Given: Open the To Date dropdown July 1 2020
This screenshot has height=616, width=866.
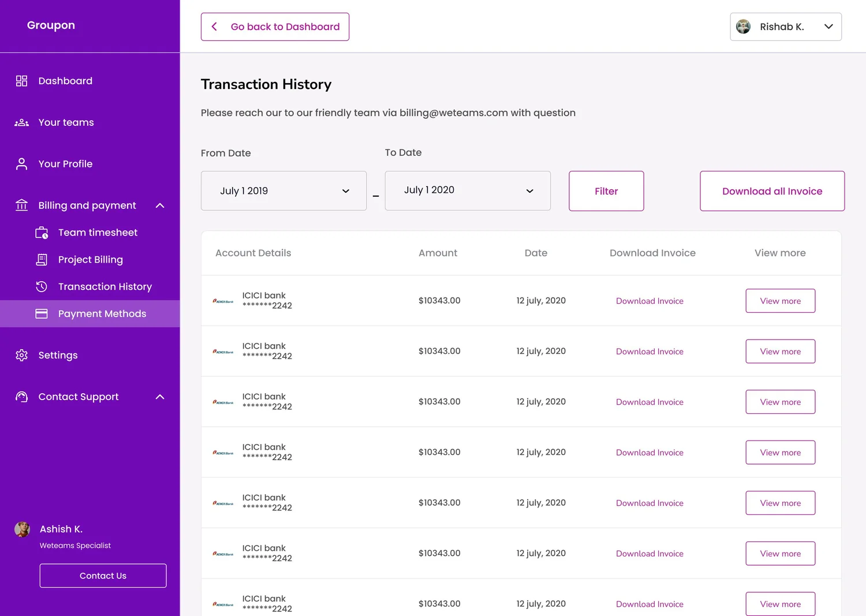Looking at the screenshot, I should coord(468,191).
